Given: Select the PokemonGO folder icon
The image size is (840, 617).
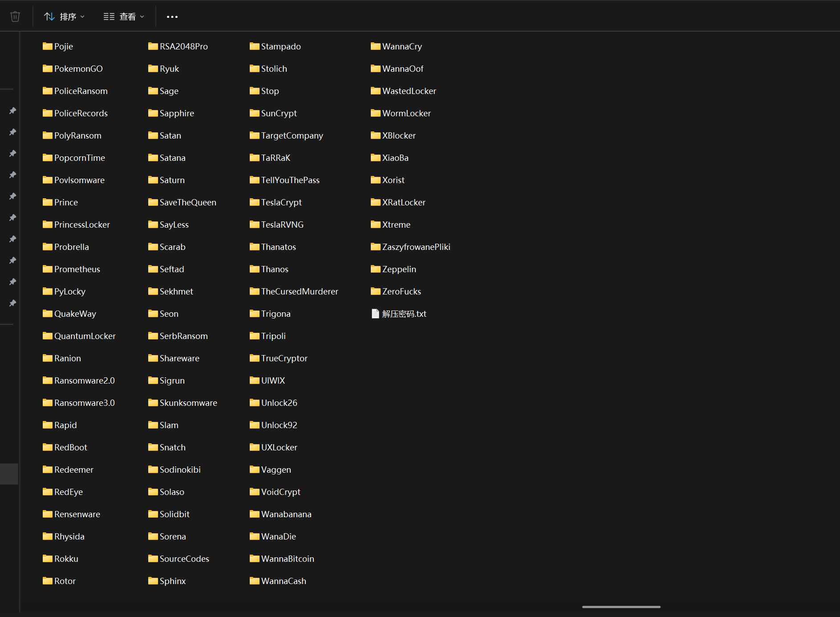Looking at the screenshot, I should coord(48,68).
